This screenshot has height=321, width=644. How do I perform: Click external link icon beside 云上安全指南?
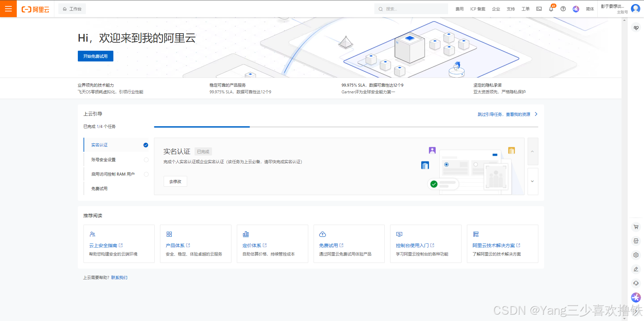click(x=121, y=245)
